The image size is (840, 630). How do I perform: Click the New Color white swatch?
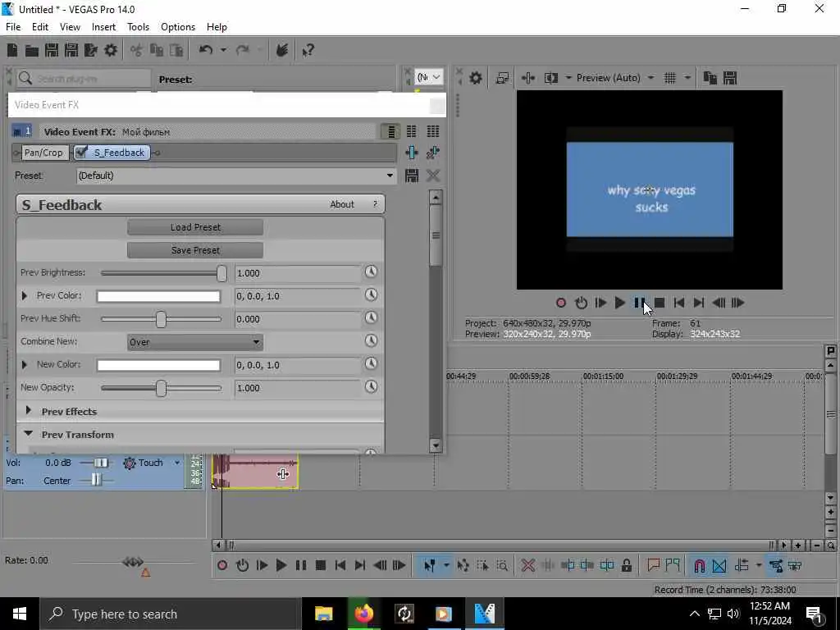[158, 365]
